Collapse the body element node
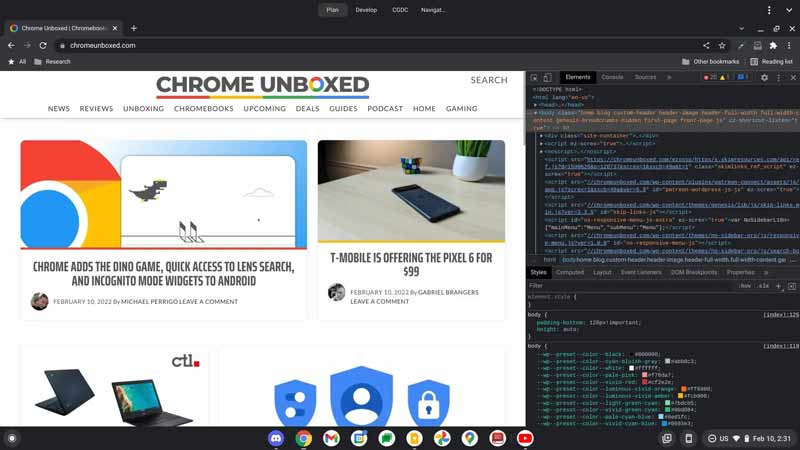 tap(535, 113)
